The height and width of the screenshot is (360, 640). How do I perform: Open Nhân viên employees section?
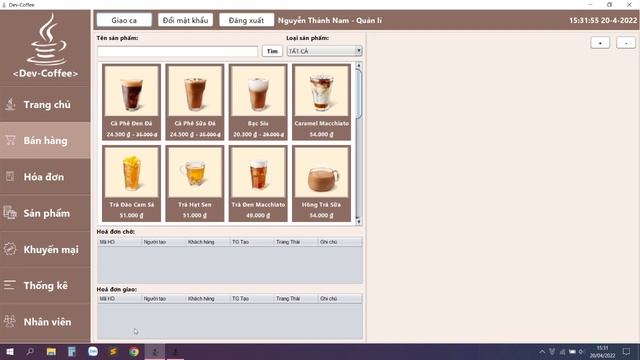click(x=45, y=322)
